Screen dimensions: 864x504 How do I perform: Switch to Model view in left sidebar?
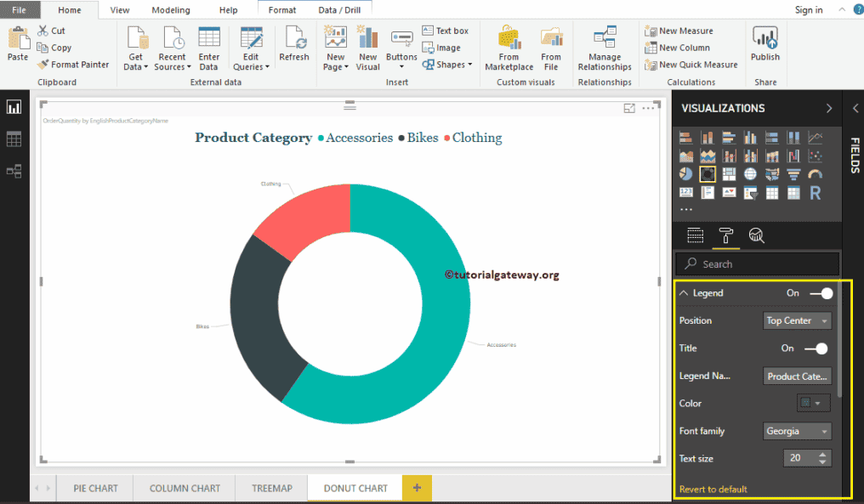(12, 171)
